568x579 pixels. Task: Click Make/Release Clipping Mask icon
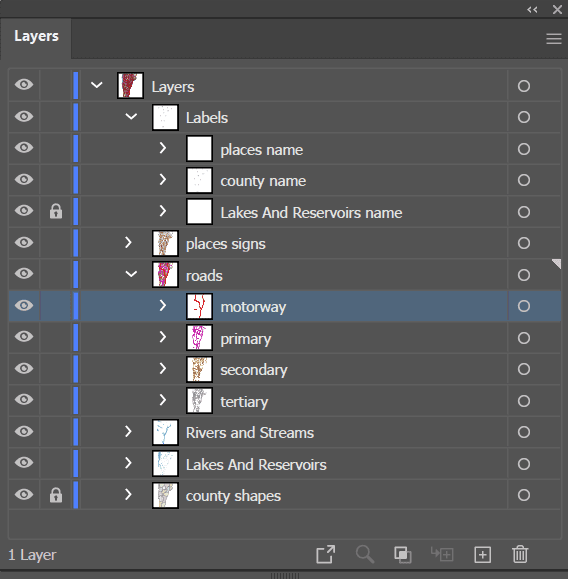(x=403, y=554)
